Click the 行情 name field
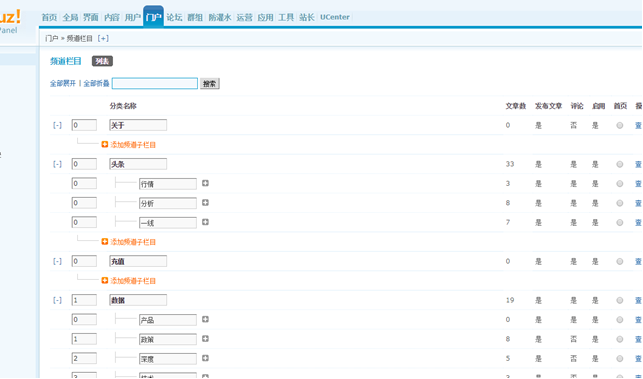Screen dimensions: 643x379 168,184
